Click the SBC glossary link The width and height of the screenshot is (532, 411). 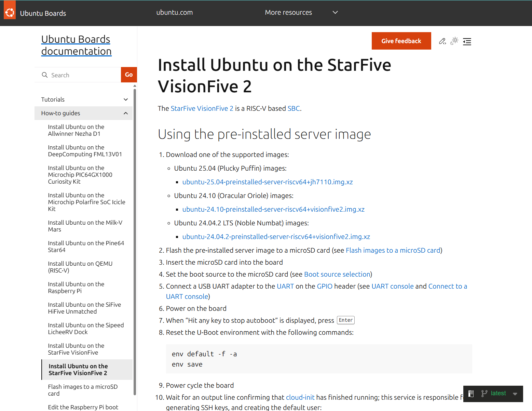coord(294,108)
